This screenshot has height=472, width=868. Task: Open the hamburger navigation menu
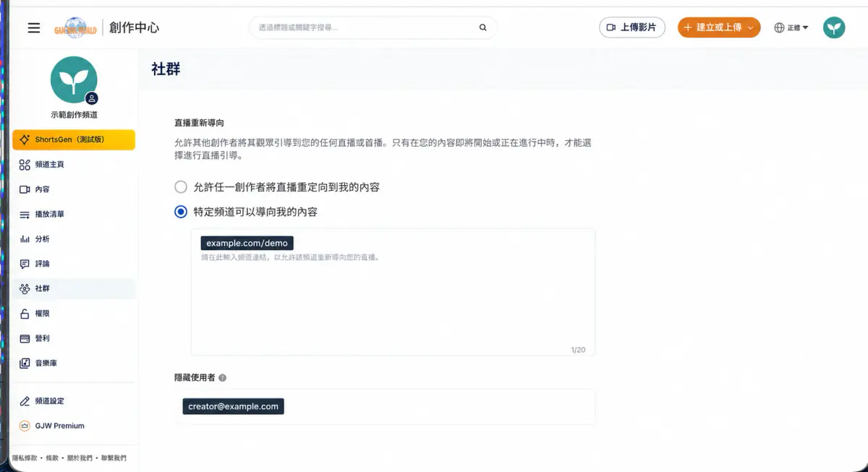tap(34, 28)
